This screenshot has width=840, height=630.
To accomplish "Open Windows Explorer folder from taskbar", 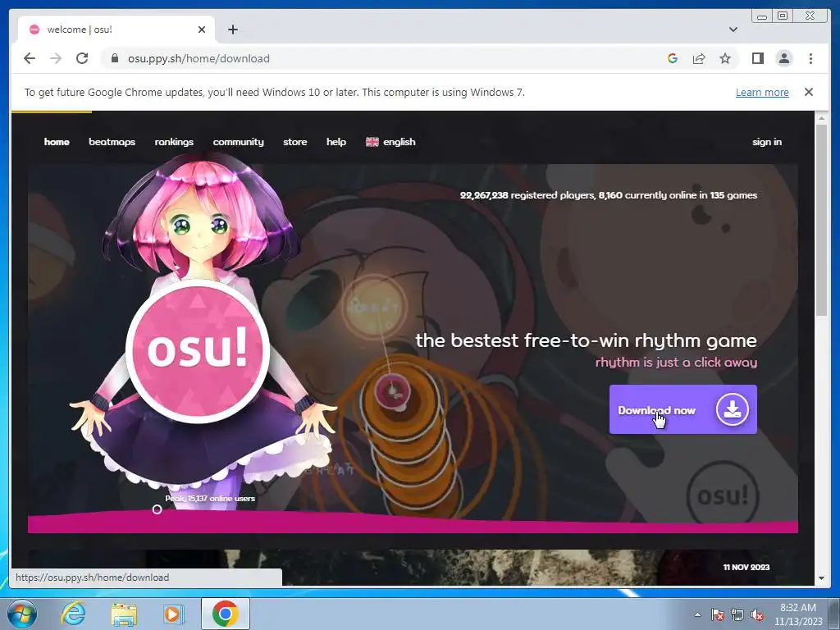I will point(124,614).
